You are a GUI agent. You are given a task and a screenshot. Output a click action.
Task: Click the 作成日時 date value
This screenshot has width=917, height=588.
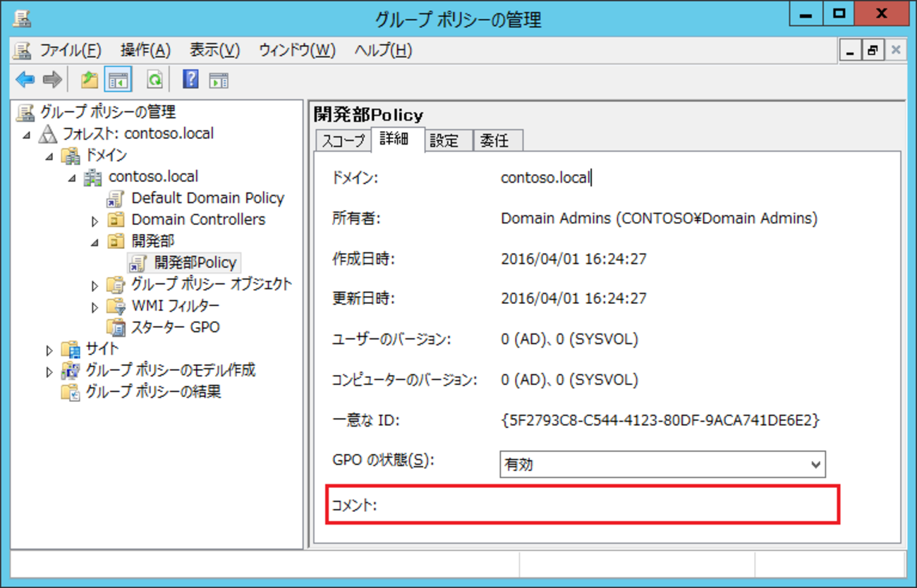[x=573, y=259]
